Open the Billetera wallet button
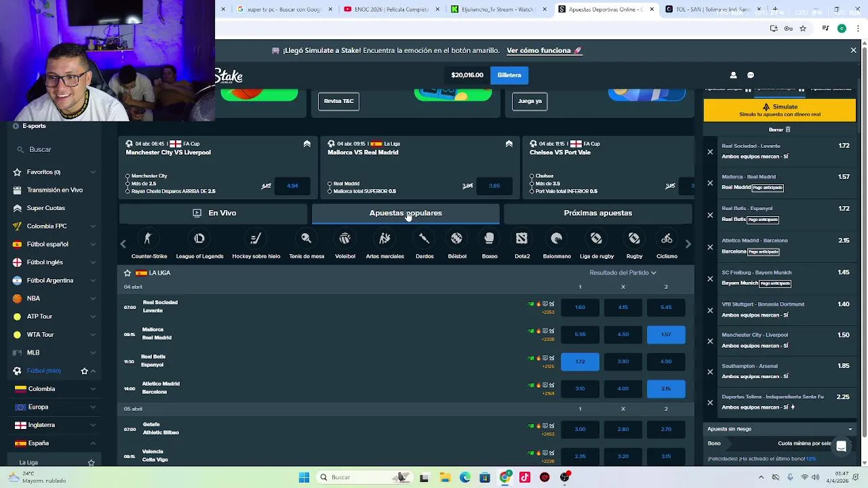The height and width of the screenshot is (488, 868). 509,75
